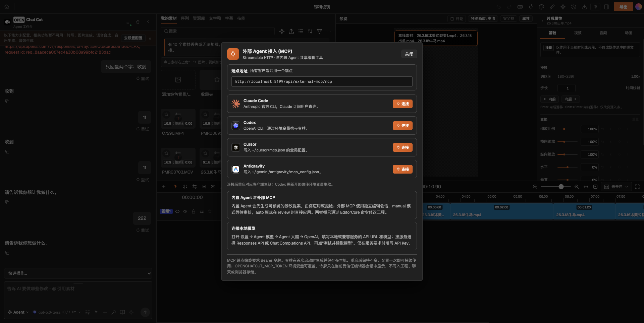Adjust the 纵向缩放 vertical scale slider

[567, 154]
